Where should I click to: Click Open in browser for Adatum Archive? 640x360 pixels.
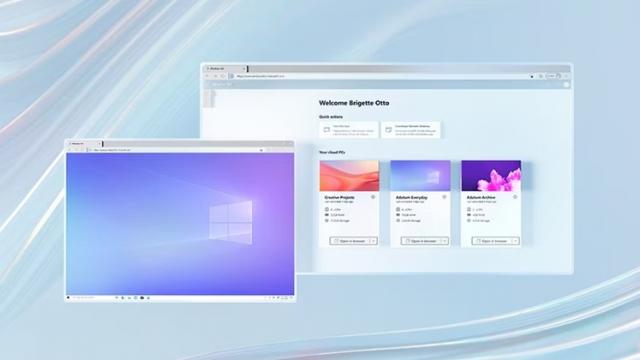click(x=491, y=241)
